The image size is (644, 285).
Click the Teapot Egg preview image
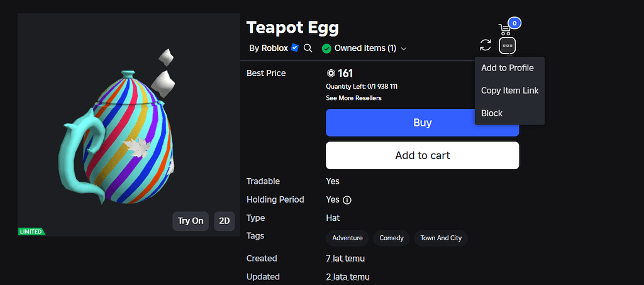(128, 125)
